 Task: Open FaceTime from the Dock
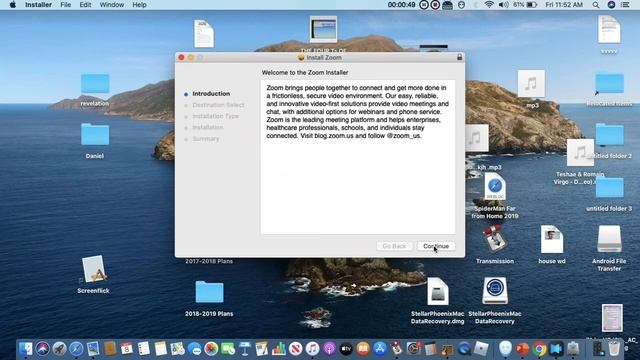(x=228, y=349)
